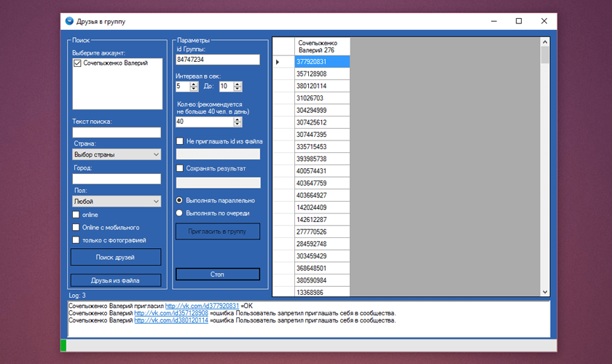Select cell 335715453
Viewport: 612px width, 364px height.
click(x=322, y=147)
